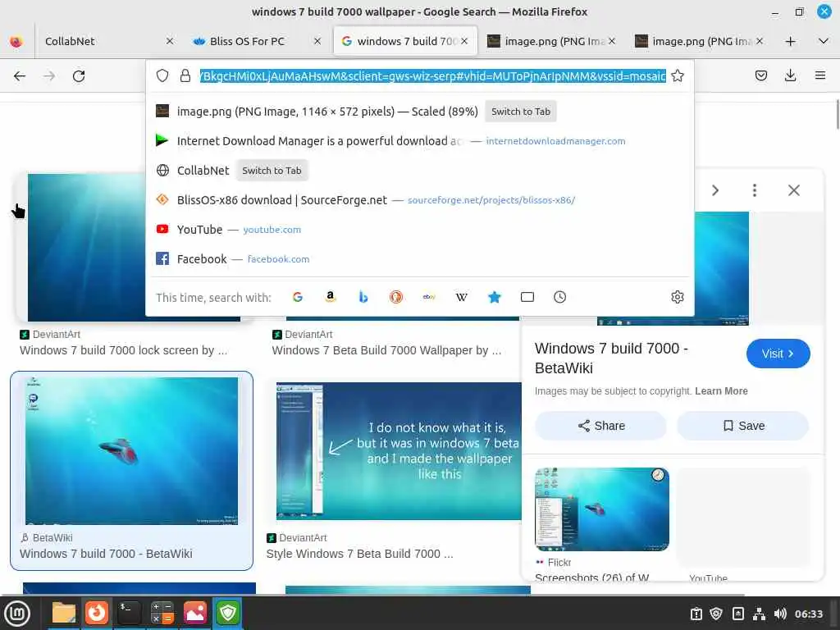This screenshot has height=630, width=840.
Task: List all tabs dropdown arrow
Action: tap(824, 41)
